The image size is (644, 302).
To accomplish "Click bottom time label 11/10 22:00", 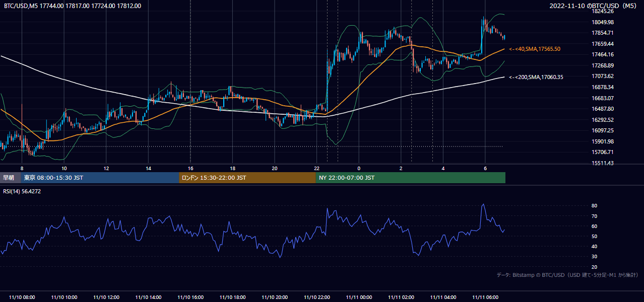I will click(317, 297).
